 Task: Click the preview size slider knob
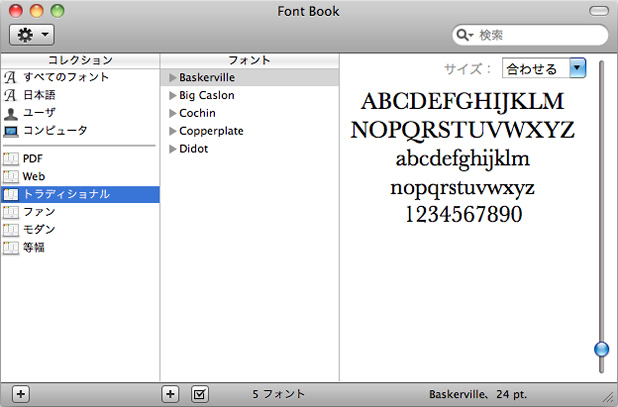pyautogui.click(x=601, y=349)
